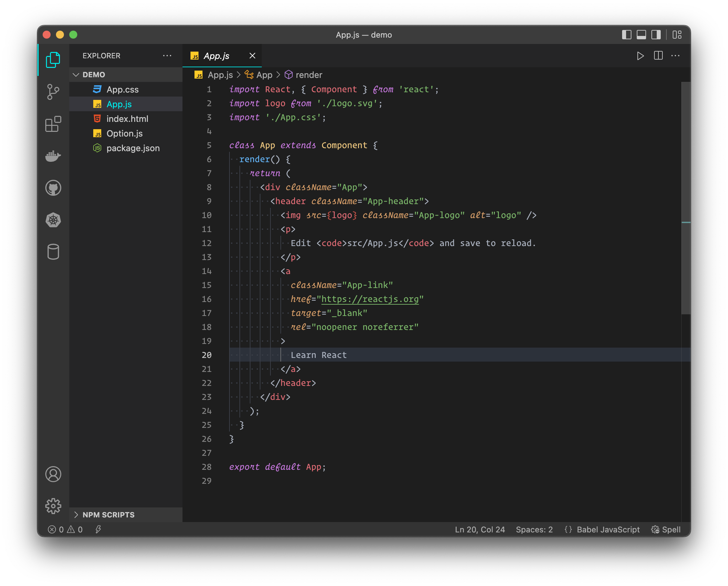Open the Extensions view

coord(53,124)
